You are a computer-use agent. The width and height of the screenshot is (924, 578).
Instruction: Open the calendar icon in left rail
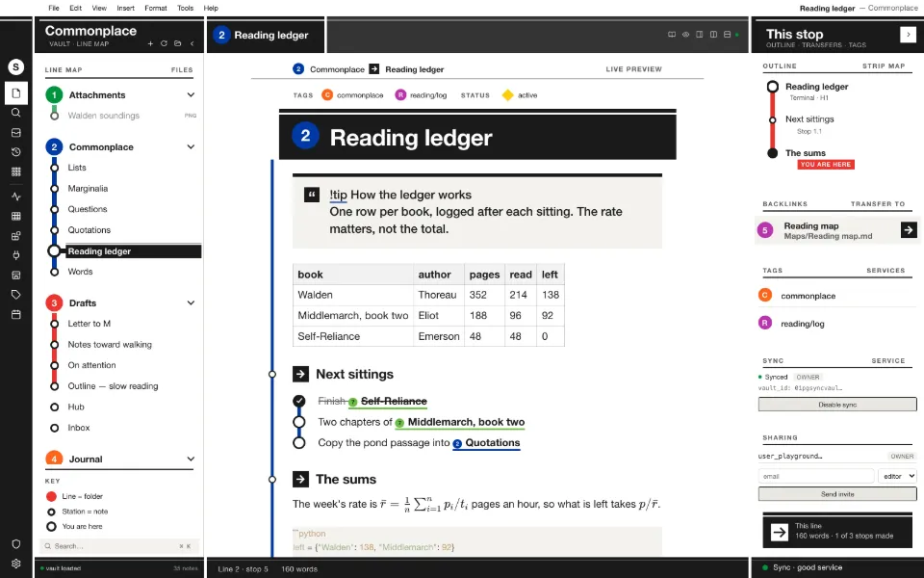16,314
